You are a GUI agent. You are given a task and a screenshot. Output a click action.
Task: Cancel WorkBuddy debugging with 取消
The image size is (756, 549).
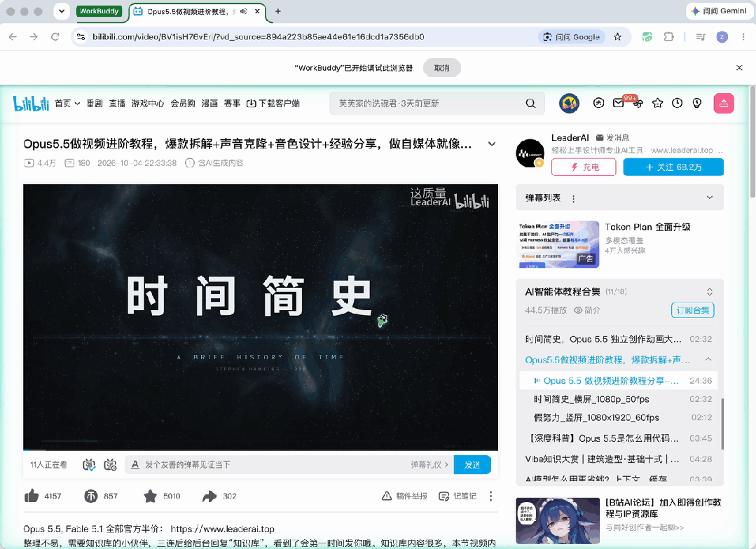441,68
